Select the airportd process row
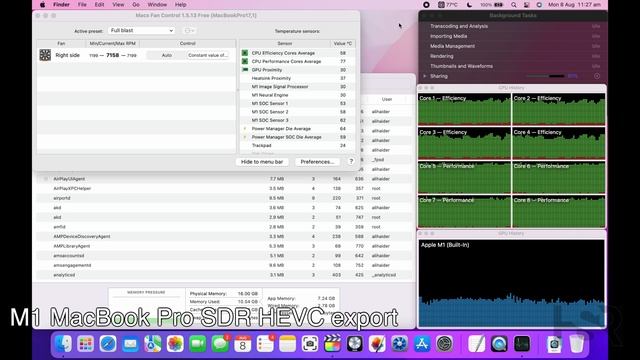 point(224,198)
